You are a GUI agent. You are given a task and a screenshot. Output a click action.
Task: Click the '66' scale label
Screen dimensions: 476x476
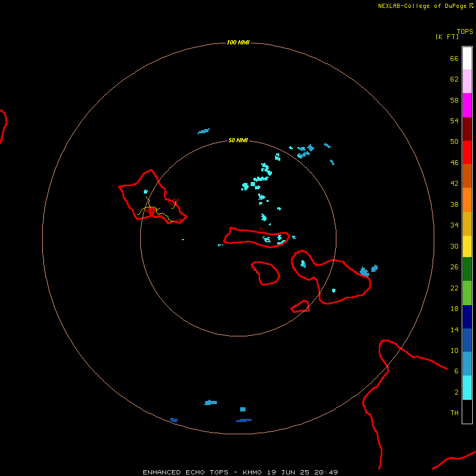[x=454, y=59]
